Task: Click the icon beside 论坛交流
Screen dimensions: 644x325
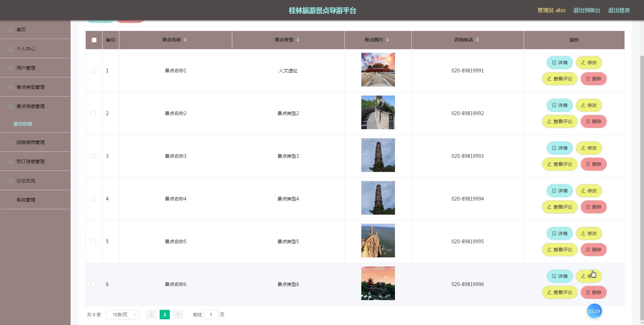Action: (11, 181)
